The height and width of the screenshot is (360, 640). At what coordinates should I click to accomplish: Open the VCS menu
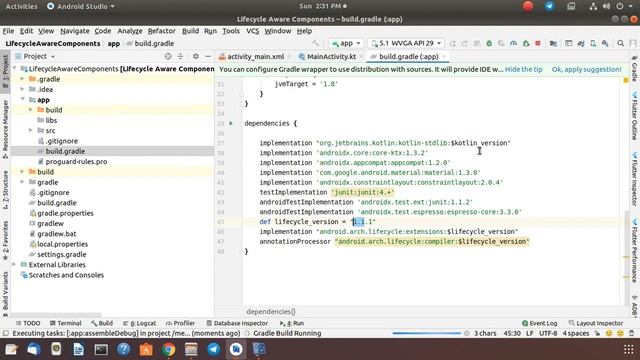click(x=253, y=31)
